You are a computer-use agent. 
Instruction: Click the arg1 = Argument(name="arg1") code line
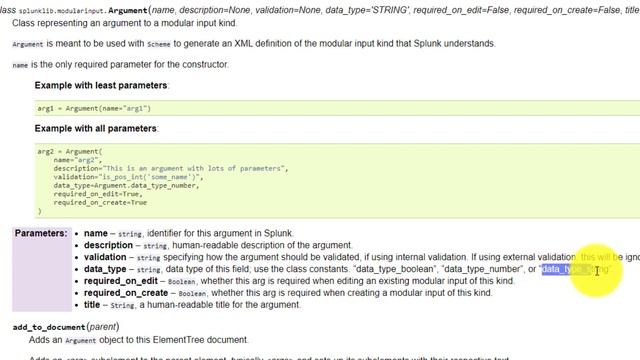click(x=94, y=109)
